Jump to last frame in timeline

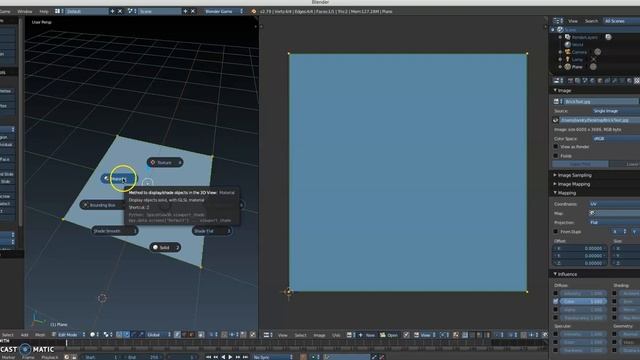tap(245, 357)
